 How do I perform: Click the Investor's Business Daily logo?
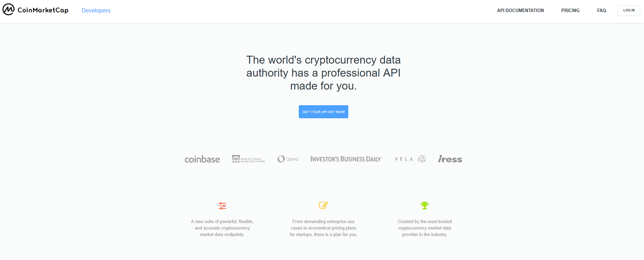(346, 159)
